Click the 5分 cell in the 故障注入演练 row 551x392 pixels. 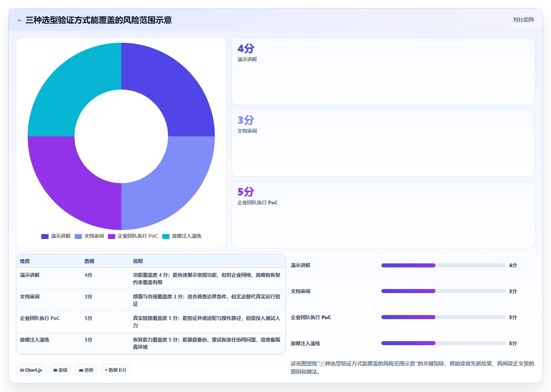(88, 340)
